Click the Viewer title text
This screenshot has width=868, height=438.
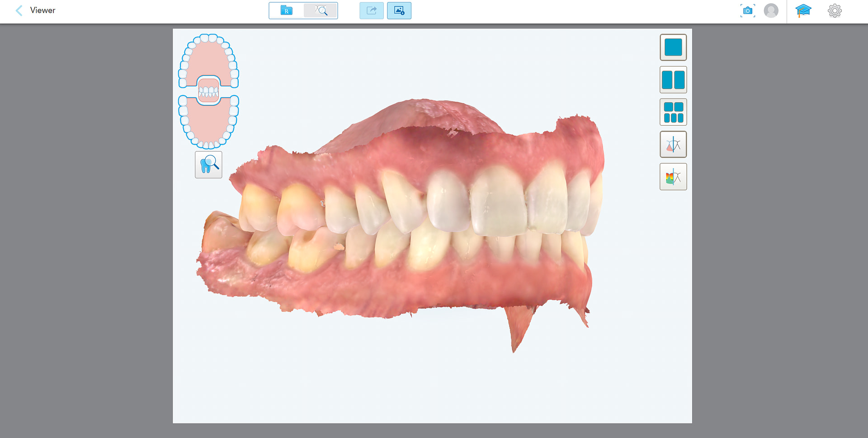[42, 10]
